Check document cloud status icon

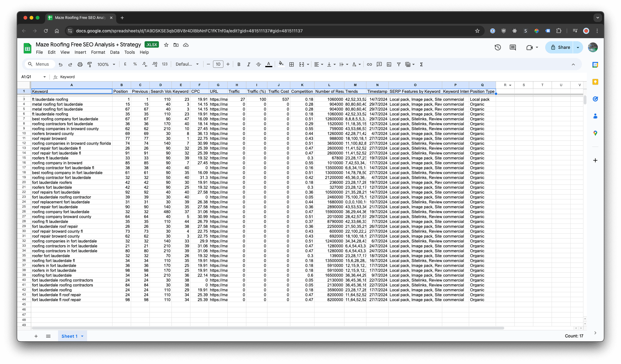coord(186,45)
